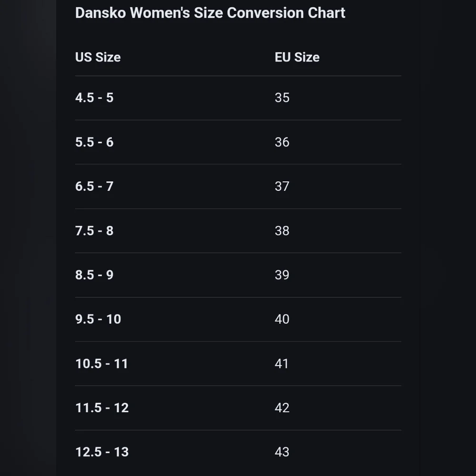Click EU size 42 value

click(x=282, y=408)
